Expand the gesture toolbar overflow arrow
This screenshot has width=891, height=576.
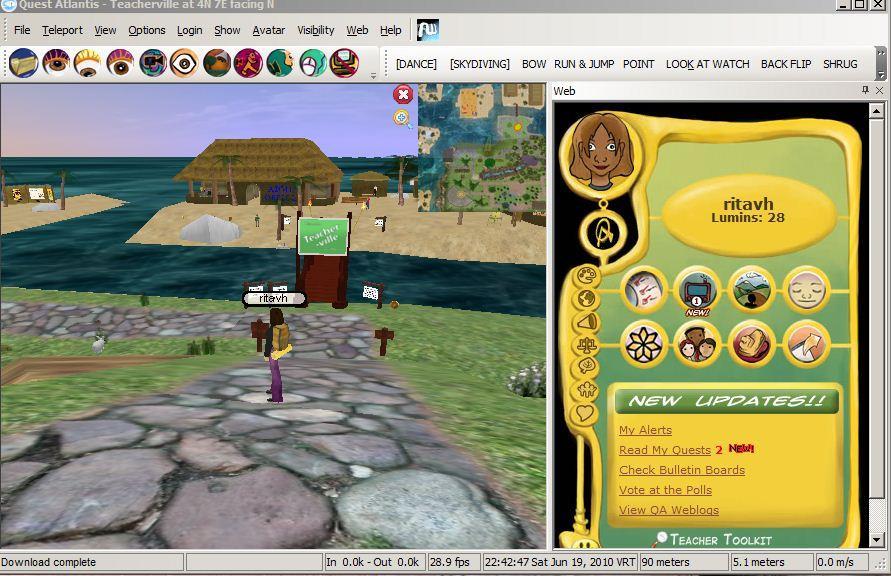coord(881,74)
